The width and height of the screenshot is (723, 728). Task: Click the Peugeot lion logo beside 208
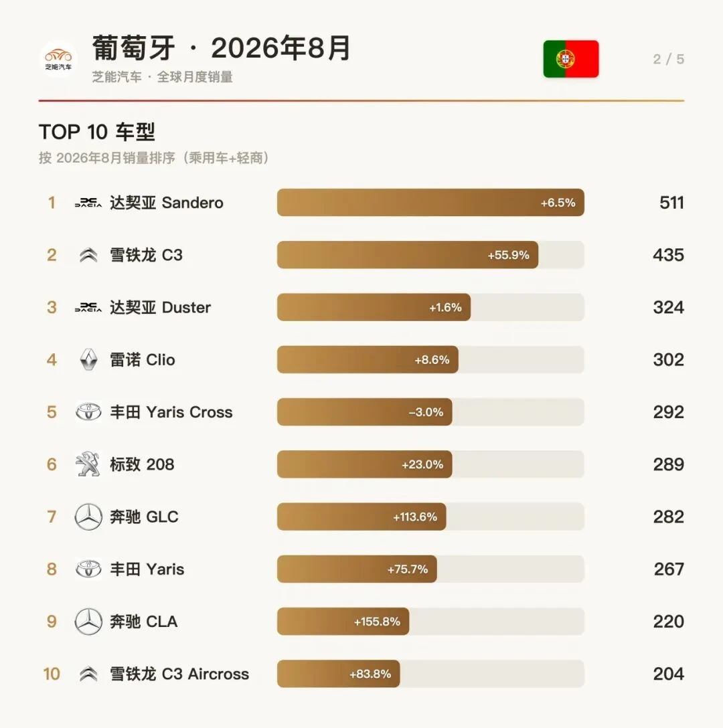(88, 464)
